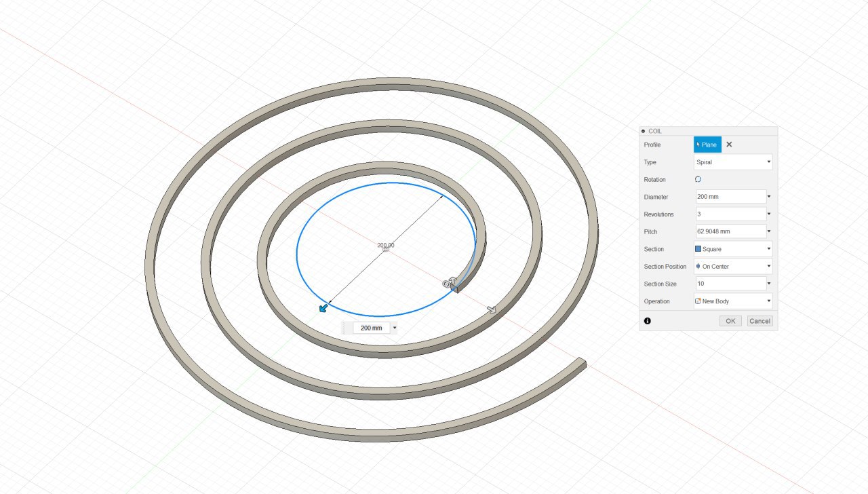Open the Diameter field dropdown arrow
The width and height of the screenshot is (868, 494).
[770, 197]
